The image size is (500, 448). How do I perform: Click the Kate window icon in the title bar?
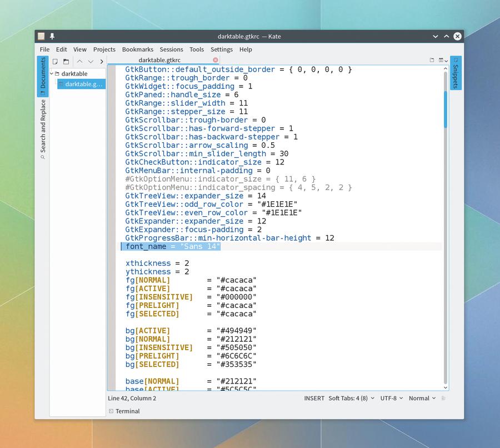tap(41, 36)
